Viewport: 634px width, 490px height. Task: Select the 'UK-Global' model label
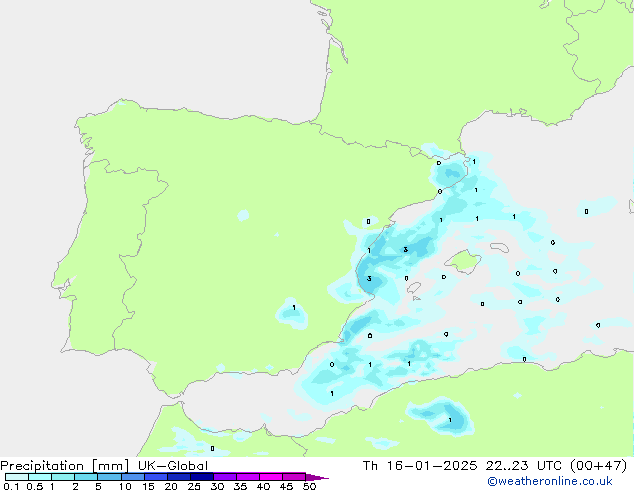pos(173,466)
